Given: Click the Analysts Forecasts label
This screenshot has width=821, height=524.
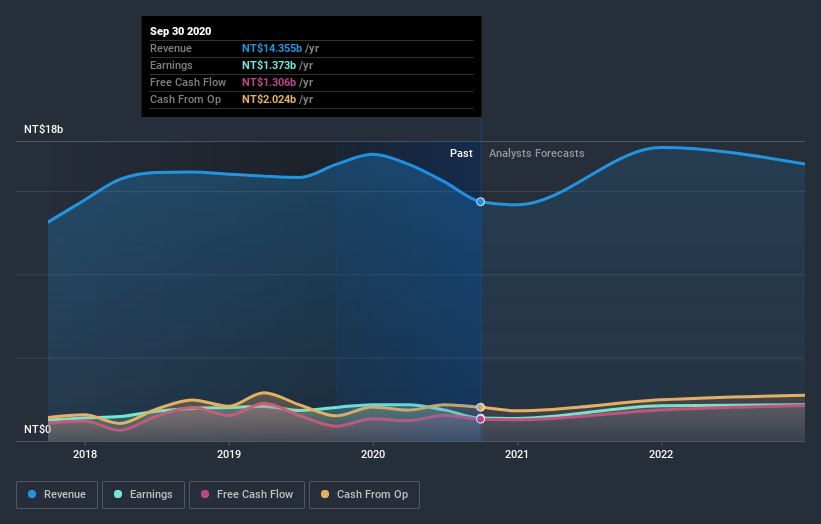Looking at the screenshot, I should pyautogui.click(x=537, y=153).
